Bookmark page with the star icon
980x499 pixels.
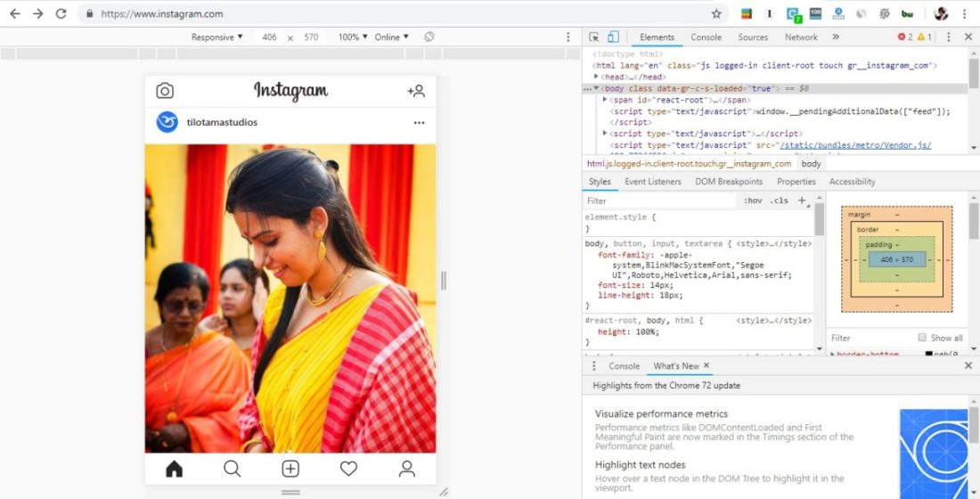pyautogui.click(x=716, y=13)
